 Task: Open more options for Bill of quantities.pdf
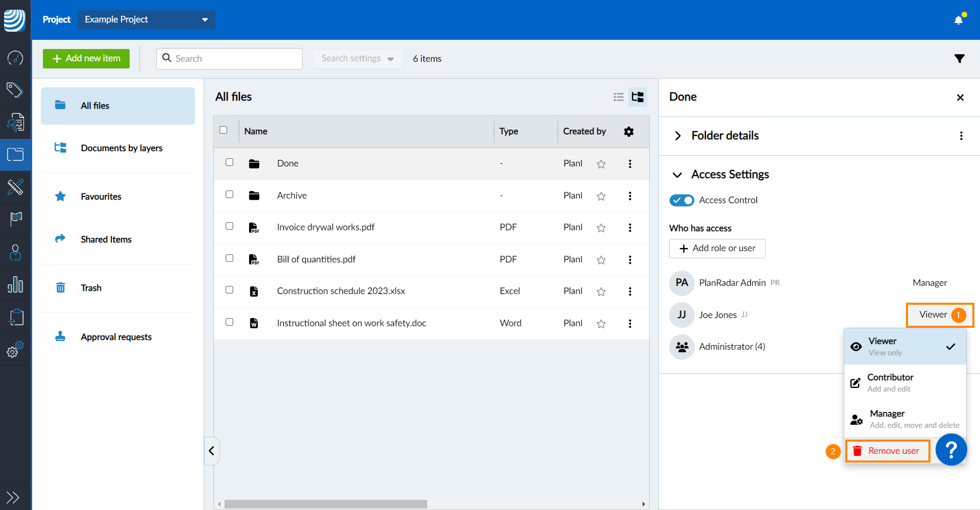pos(630,260)
